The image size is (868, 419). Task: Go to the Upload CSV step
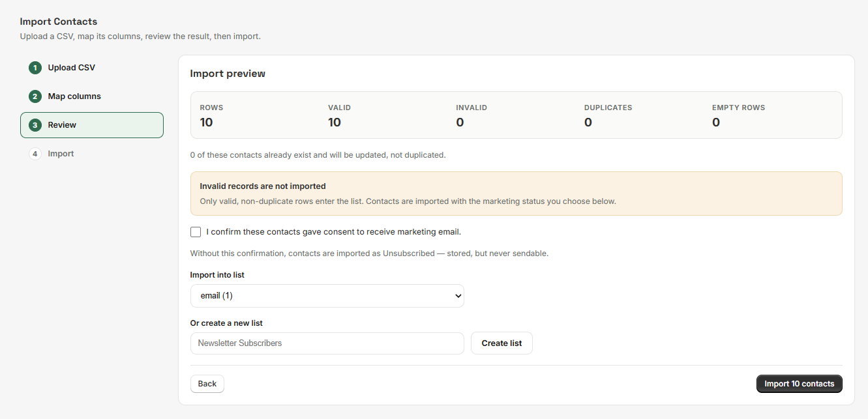click(92, 68)
